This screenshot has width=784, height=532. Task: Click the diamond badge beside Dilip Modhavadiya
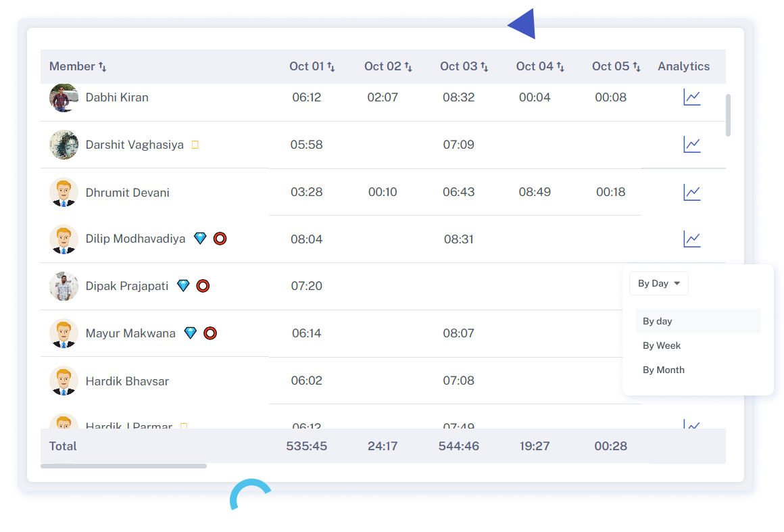pos(200,239)
